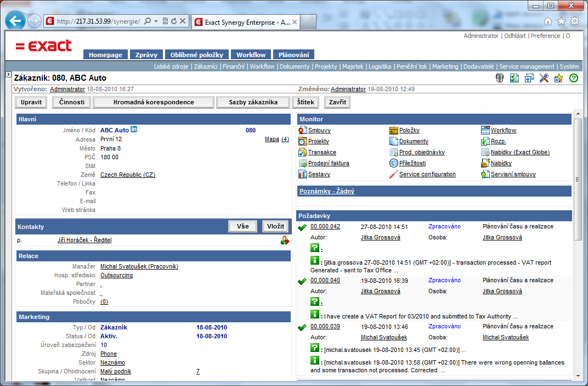The height and width of the screenshot is (386, 588).
Task: Open request 00.000.039 link
Action: [325, 326]
